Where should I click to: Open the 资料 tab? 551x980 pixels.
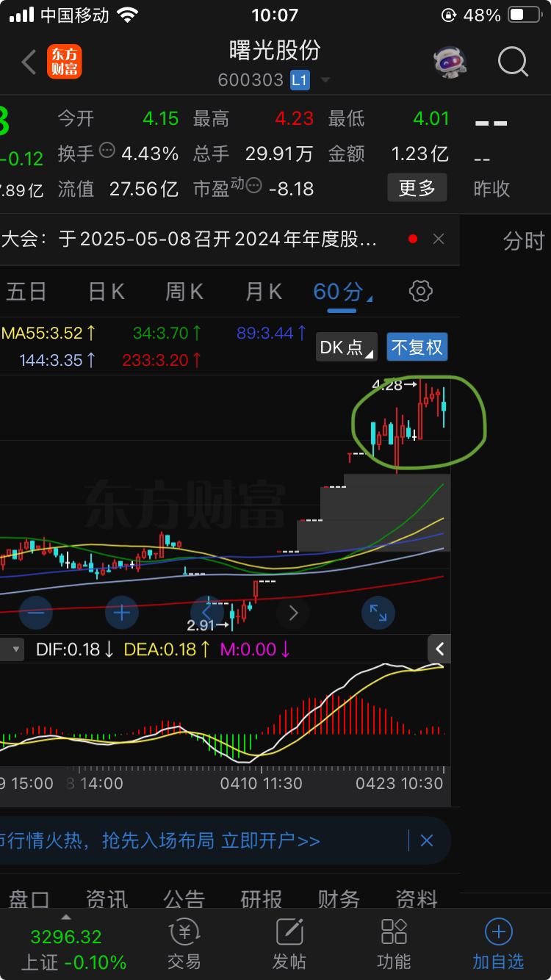coord(416,898)
